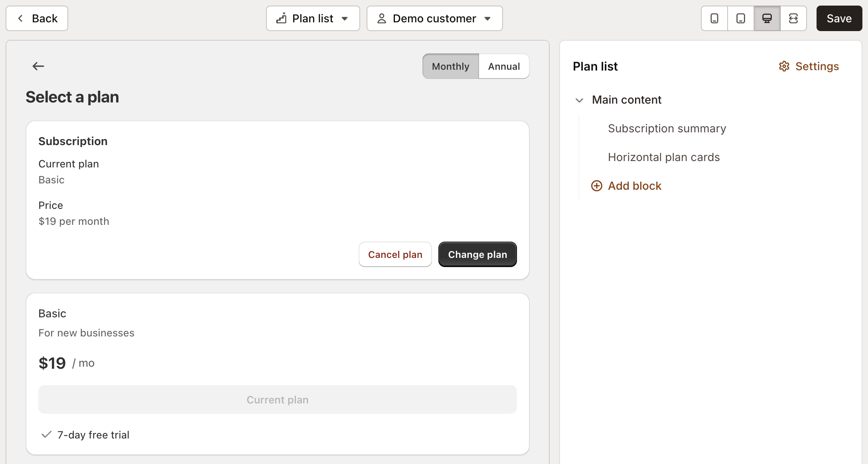Toggle full-width preview mode

[x=793, y=18]
